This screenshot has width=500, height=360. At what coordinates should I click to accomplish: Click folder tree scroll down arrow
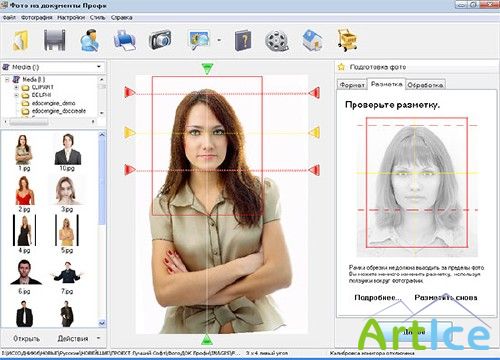[x=102, y=113]
